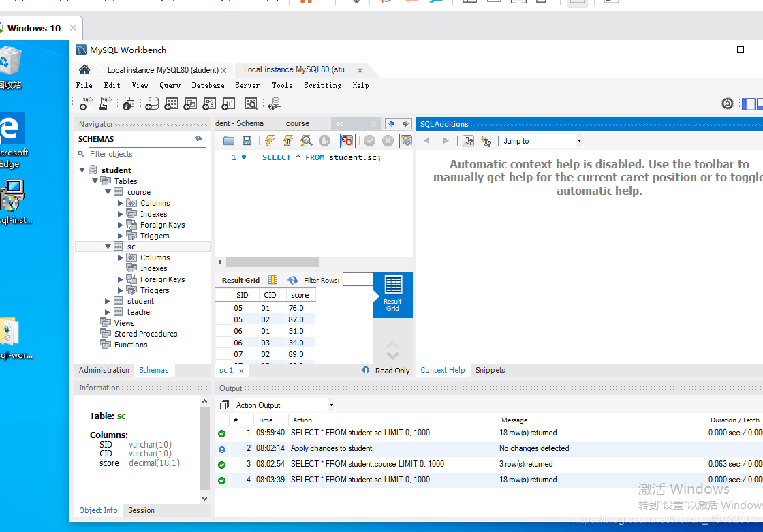This screenshot has height=532, width=763.
Task: Click the Filter objects search field
Action: 147,154
